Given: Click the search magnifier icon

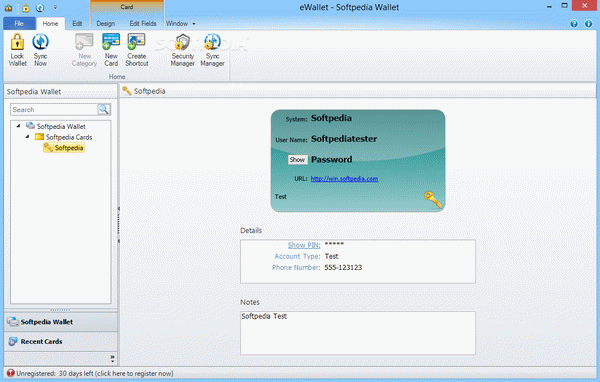Looking at the screenshot, I should tap(104, 109).
